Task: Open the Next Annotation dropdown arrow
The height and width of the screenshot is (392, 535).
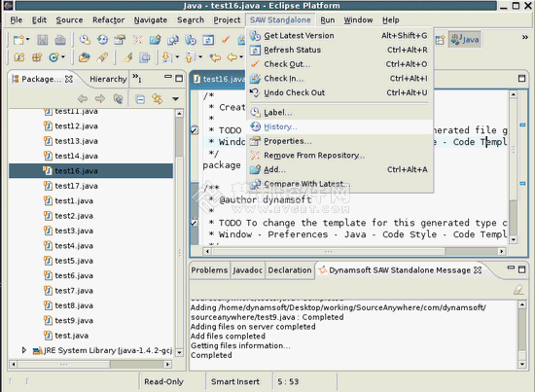Action: click(177, 57)
